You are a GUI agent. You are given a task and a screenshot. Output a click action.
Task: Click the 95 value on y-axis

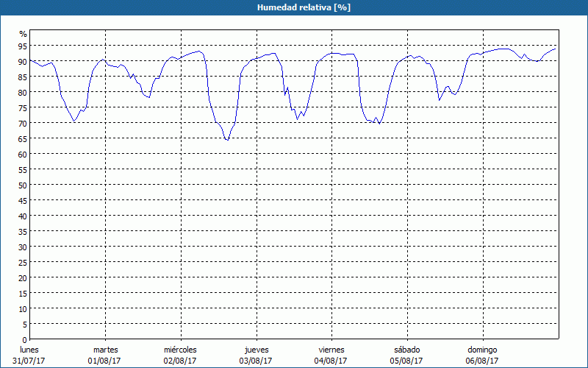click(22, 46)
